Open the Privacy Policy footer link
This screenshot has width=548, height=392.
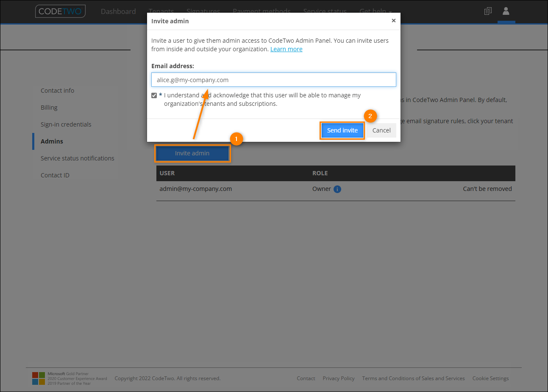(339, 378)
